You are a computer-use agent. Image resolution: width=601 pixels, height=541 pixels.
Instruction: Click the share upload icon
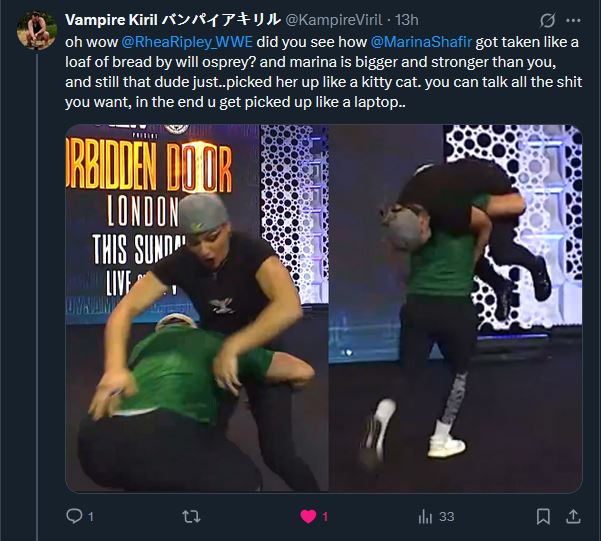pyautogui.click(x=573, y=516)
